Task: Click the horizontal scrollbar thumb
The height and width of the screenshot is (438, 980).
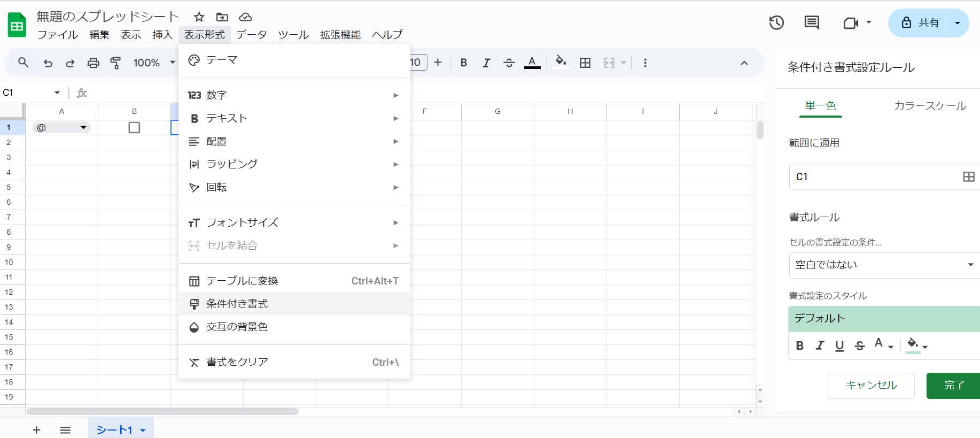Action: point(162,412)
